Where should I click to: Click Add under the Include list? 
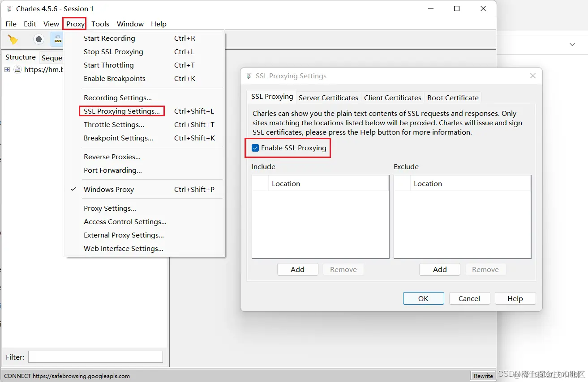coord(297,269)
